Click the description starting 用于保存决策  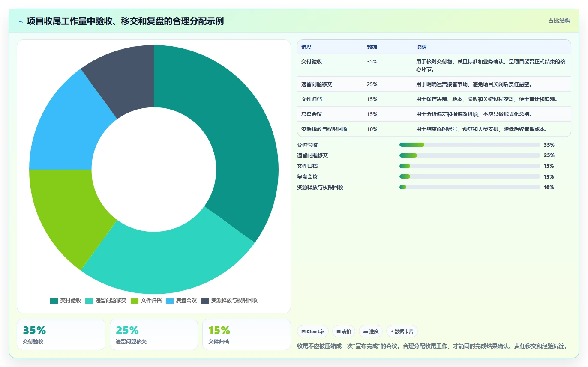coord(488,99)
